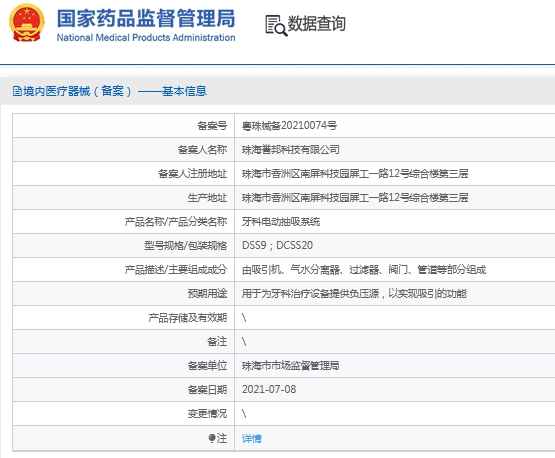Select product name 牙科电动抽吸系统

[281, 222]
